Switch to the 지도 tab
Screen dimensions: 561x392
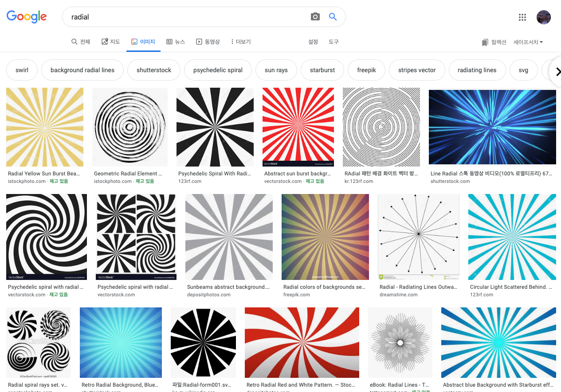point(111,42)
